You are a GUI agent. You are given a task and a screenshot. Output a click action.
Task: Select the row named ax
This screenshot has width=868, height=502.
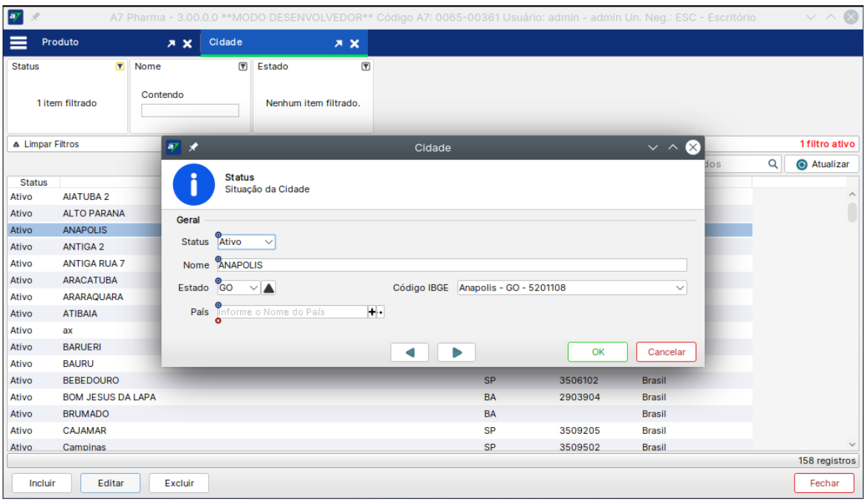pyautogui.click(x=380, y=330)
